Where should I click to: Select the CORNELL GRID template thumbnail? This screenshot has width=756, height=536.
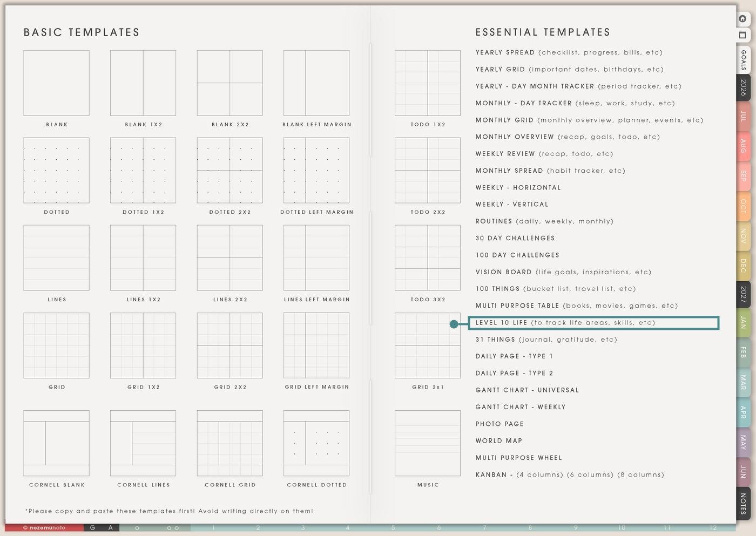[x=230, y=443]
